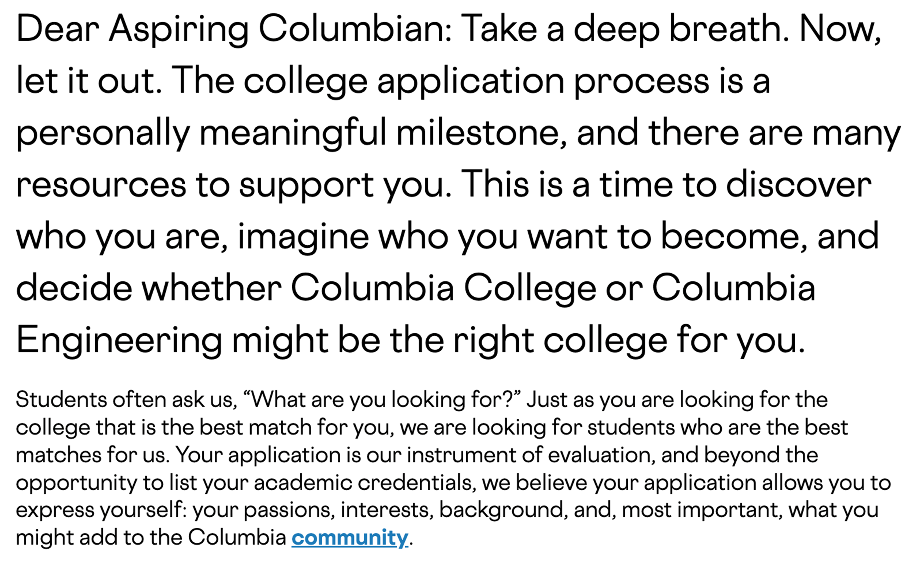The height and width of the screenshot is (566, 924).
Task: Click the words "might add to the Columbia"
Action: (151, 537)
